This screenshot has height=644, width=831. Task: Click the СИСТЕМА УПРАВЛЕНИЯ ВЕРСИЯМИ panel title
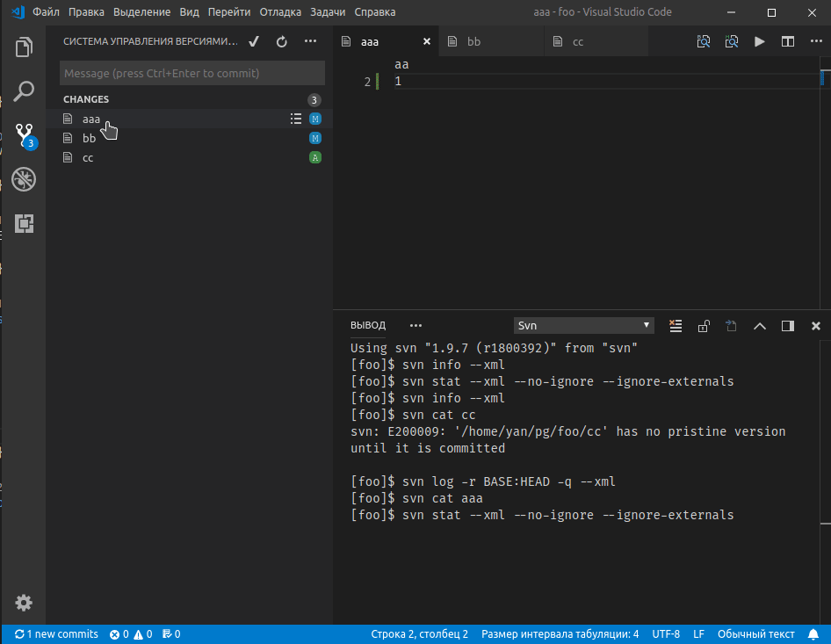coord(150,41)
